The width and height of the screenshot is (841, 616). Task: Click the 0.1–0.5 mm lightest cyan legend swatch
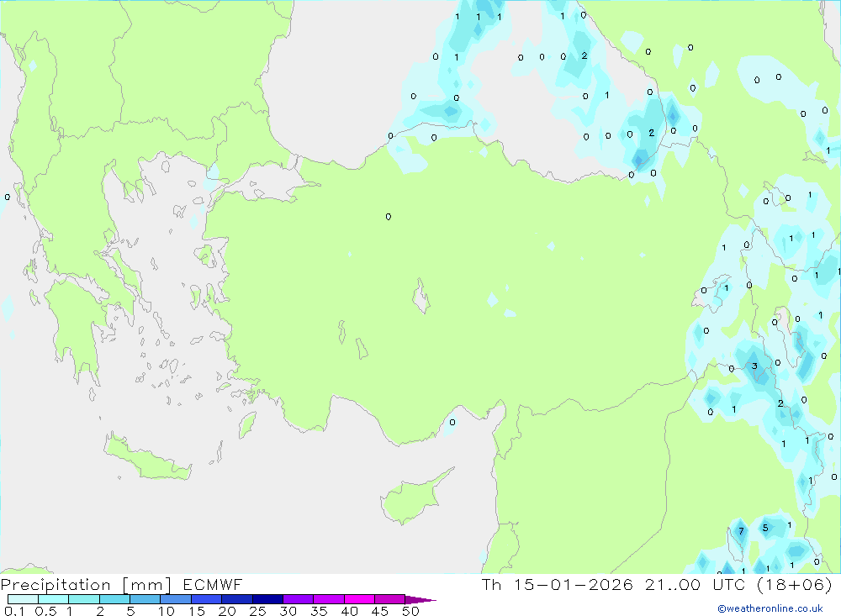tap(23, 599)
